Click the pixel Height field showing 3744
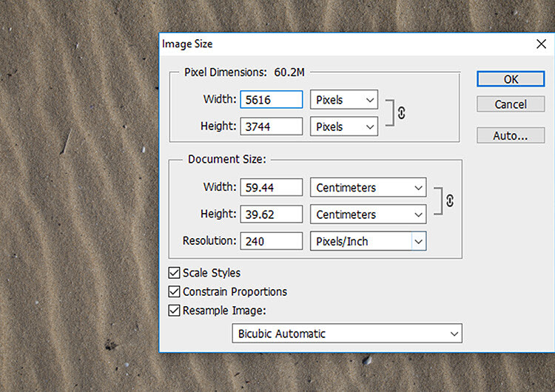 tap(272, 126)
